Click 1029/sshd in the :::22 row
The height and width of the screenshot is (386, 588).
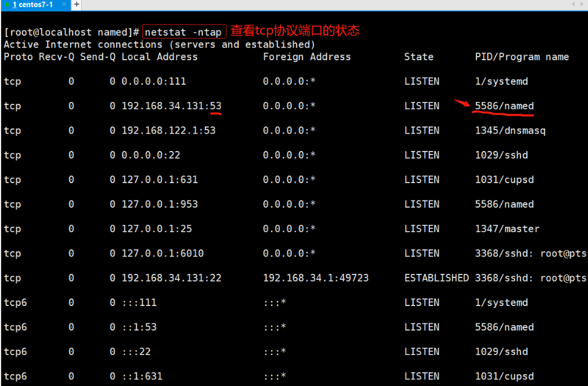[x=501, y=351]
